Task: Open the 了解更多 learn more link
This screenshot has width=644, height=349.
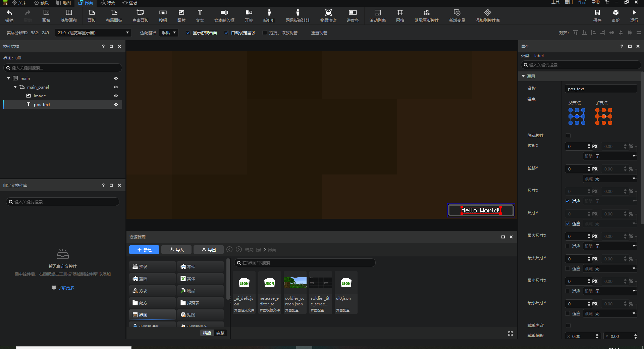Action: pos(66,288)
